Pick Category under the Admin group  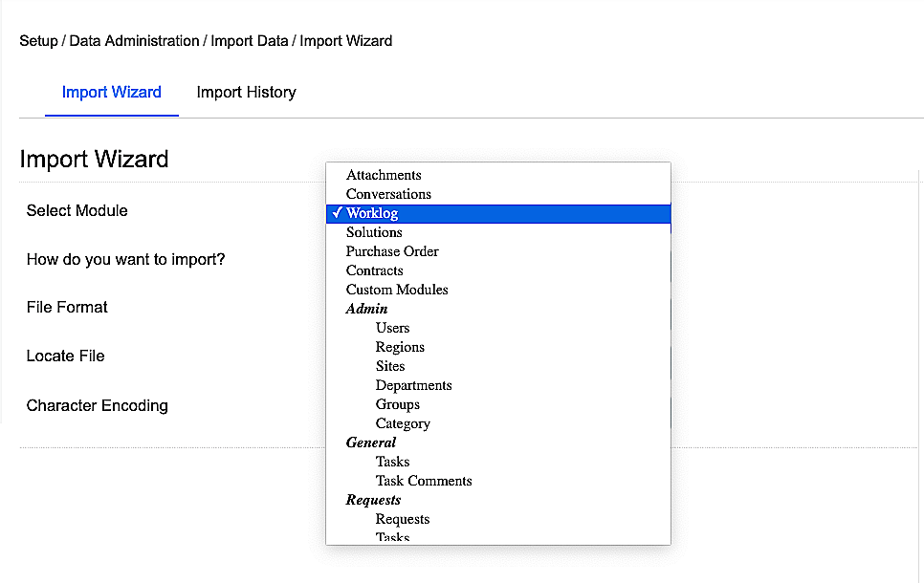pos(403,423)
